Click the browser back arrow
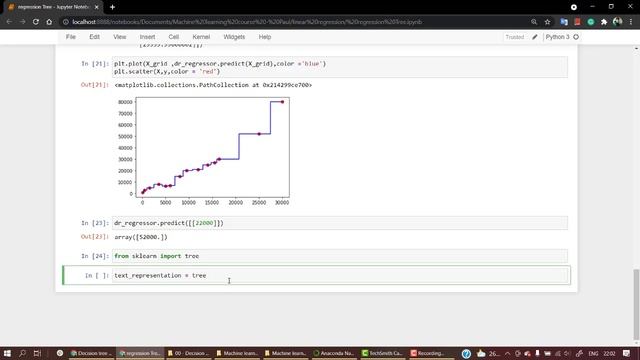This screenshot has height=360, width=640. [9, 22]
